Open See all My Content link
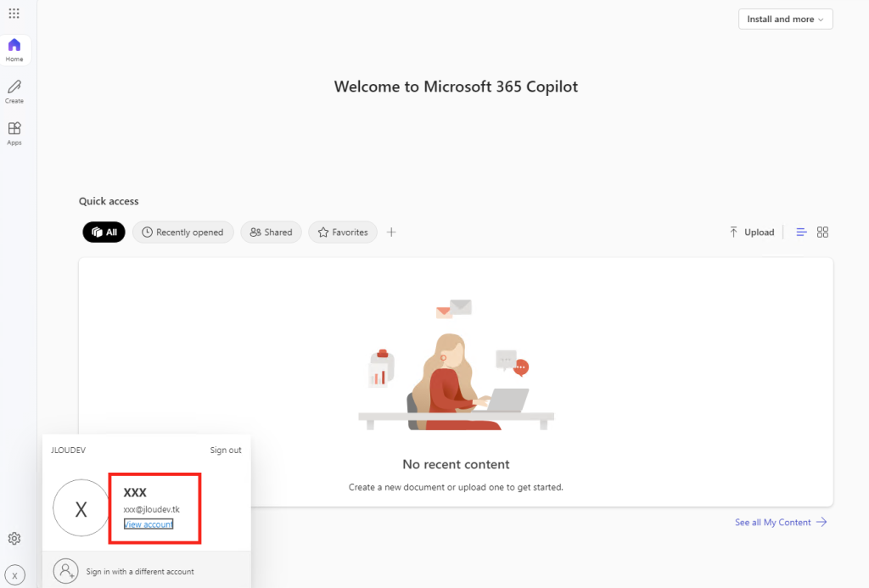The image size is (869, 588). pos(781,522)
